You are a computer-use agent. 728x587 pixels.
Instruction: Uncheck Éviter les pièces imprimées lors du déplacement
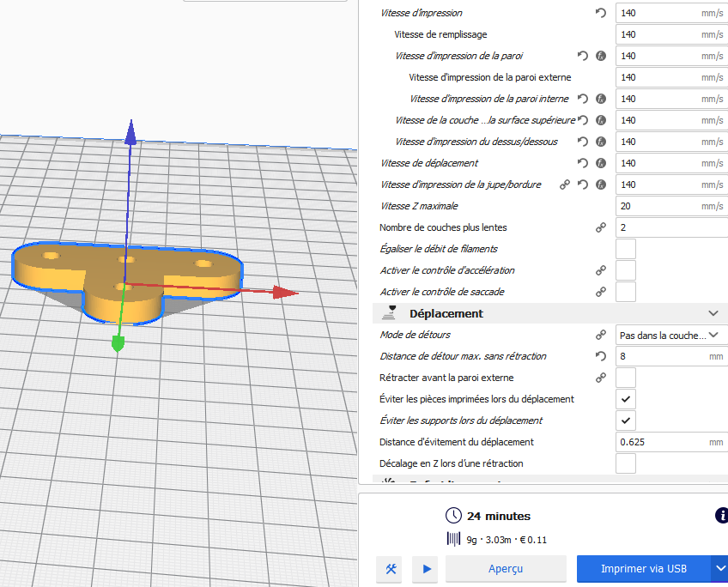(625, 399)
